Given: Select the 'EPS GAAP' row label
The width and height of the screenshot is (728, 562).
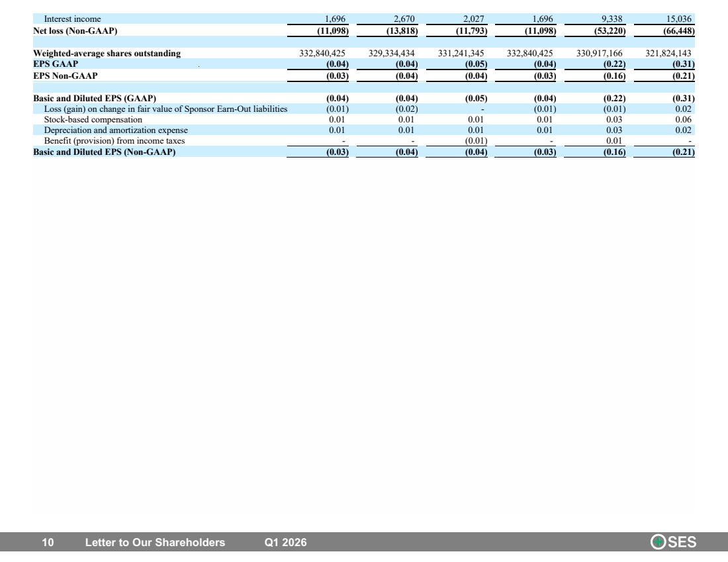Looking at the screenshot, I should [56, 64].
